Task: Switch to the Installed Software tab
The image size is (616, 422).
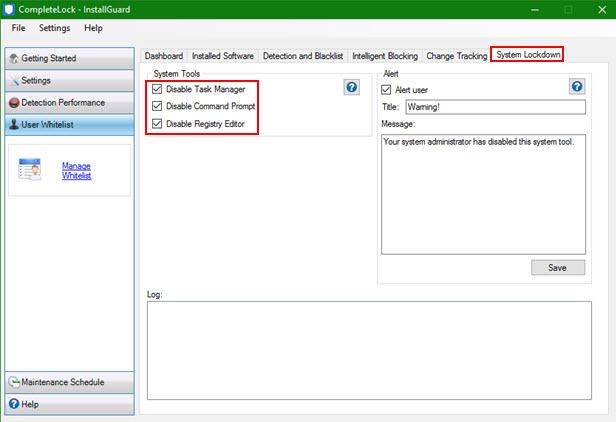Action: pyautogui.click(x=223, y=56)
